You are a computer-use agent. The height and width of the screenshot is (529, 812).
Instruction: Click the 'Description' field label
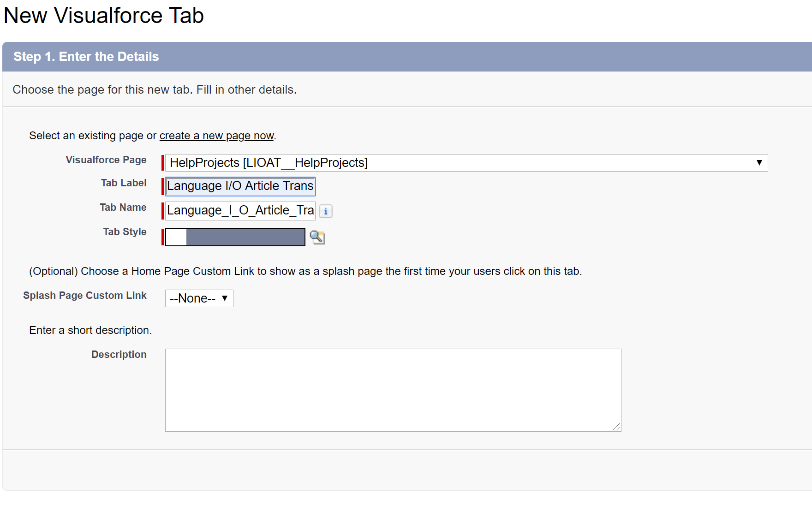119,355
